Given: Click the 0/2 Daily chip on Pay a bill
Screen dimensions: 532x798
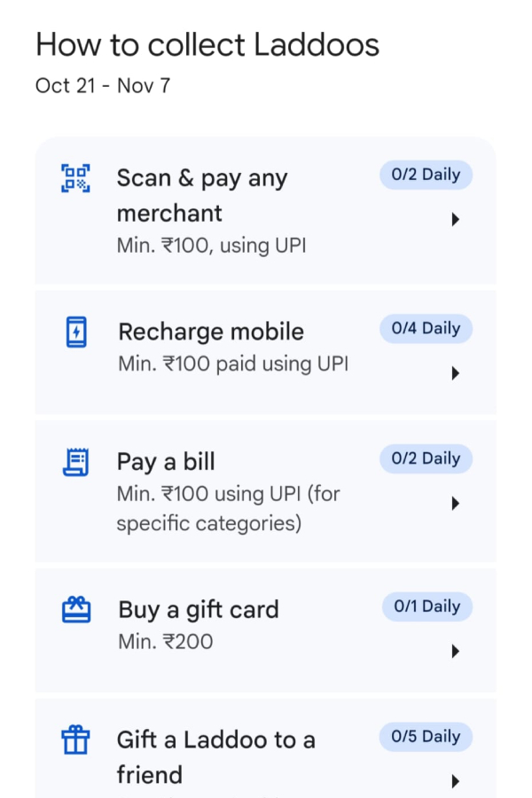Looking at the screenshot, I should pos(426,458).
